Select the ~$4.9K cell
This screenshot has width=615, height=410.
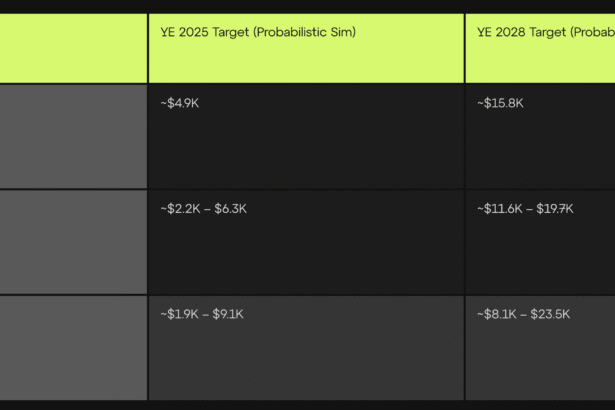(x=305, y=136)
